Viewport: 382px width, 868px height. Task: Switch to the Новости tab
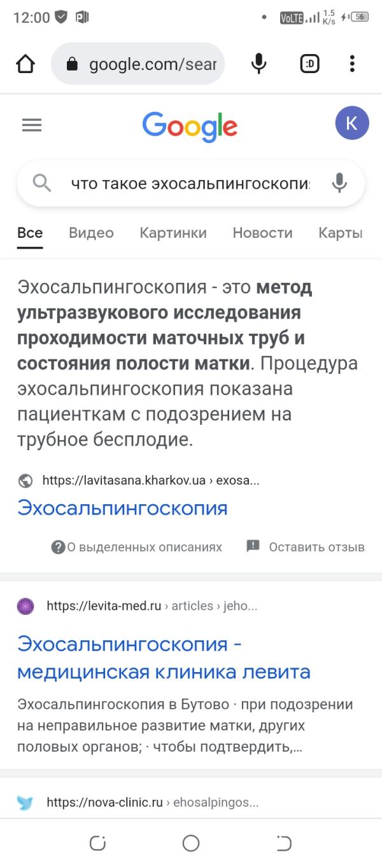tap(262, 233)
